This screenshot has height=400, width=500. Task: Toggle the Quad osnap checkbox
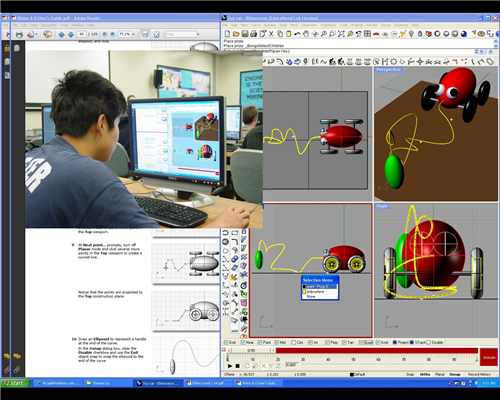(361, 342)
